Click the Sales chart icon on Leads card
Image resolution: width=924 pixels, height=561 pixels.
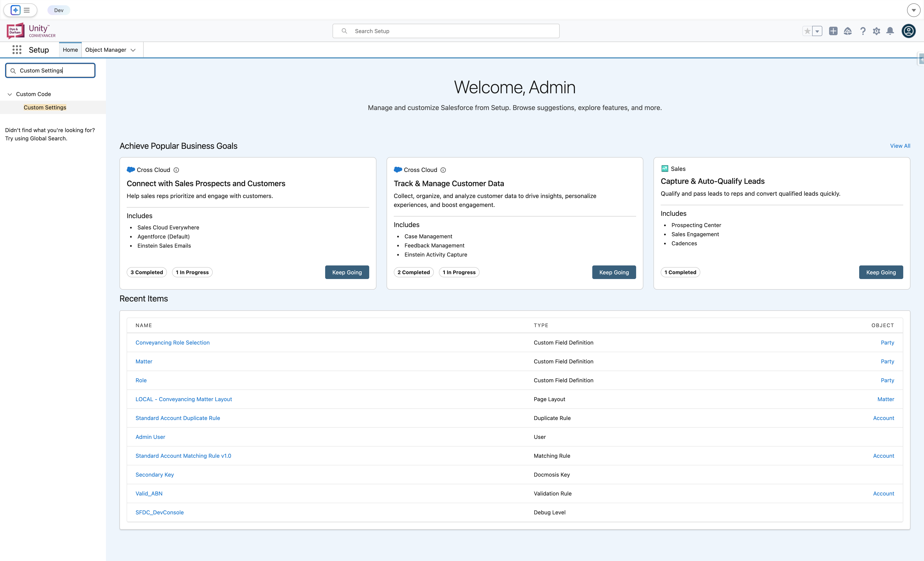pos(665,169)
